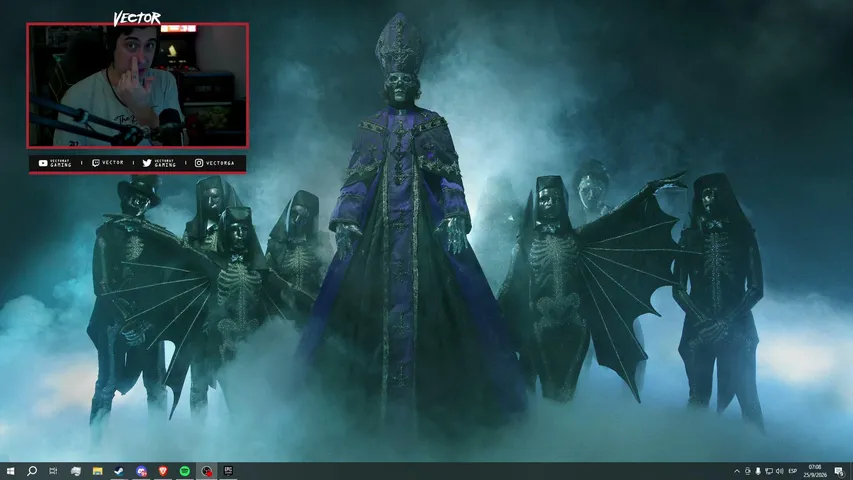
Task: Open Brave browser from the taskbar
Action: pyautogui.click(x=163, y=471)
